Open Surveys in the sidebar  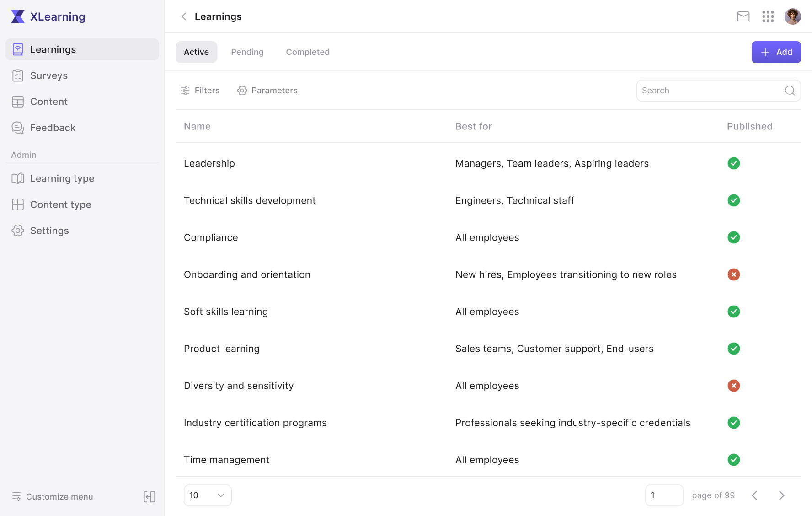[x=82, y=75]
